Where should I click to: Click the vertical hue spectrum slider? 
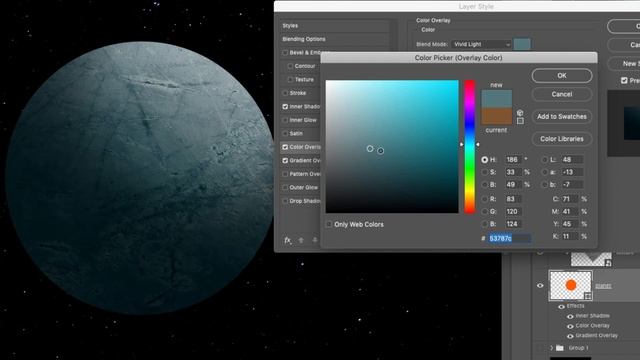469,147
